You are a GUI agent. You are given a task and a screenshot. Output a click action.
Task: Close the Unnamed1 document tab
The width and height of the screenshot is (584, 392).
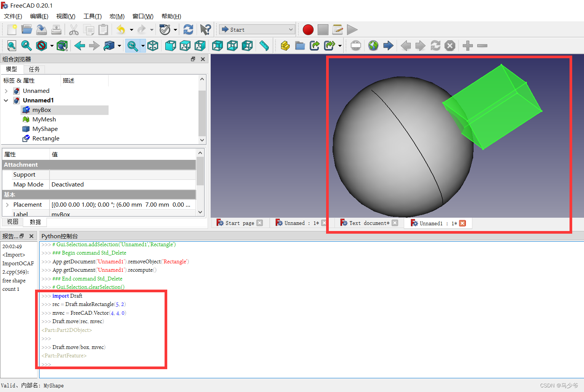coord(462,223)
